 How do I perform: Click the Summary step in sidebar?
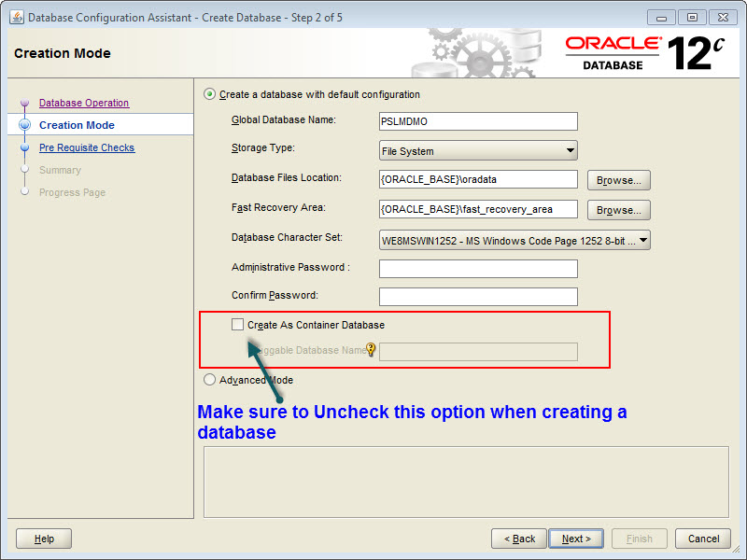point(60,170)
